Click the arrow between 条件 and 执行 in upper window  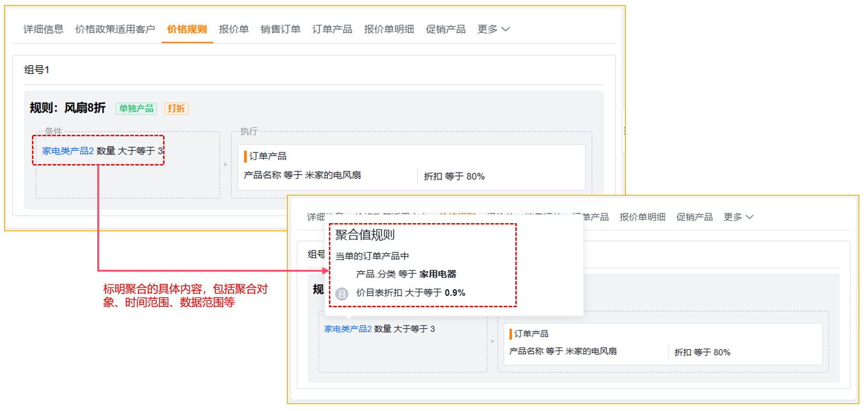(x=226, y=164)
